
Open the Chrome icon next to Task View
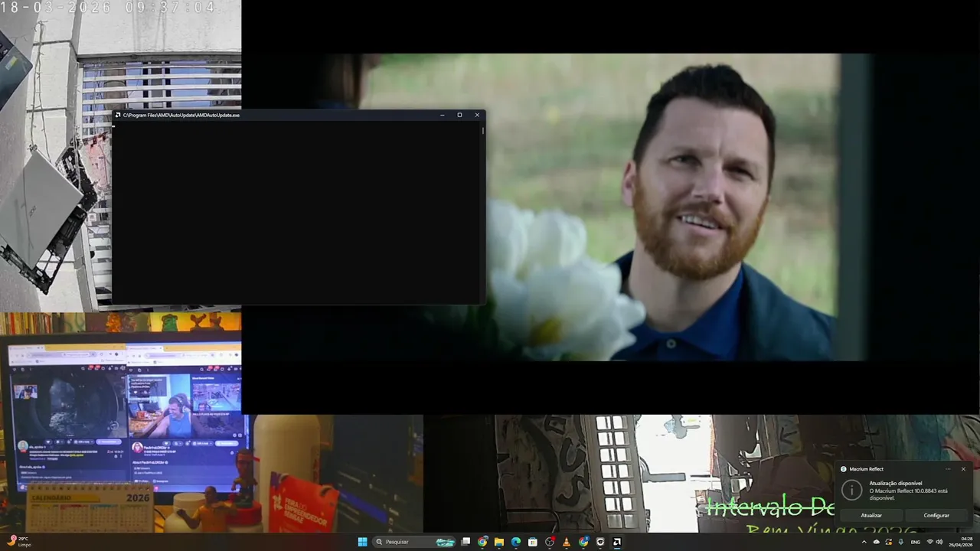(x=482, y=542)
